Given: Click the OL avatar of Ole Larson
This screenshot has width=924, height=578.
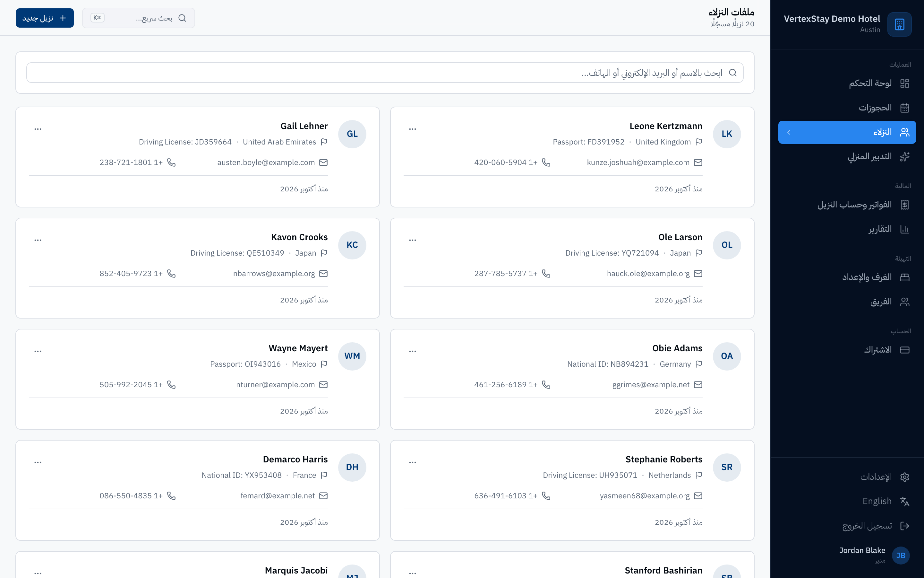Looking at the screenshot, I should (727, 245).
